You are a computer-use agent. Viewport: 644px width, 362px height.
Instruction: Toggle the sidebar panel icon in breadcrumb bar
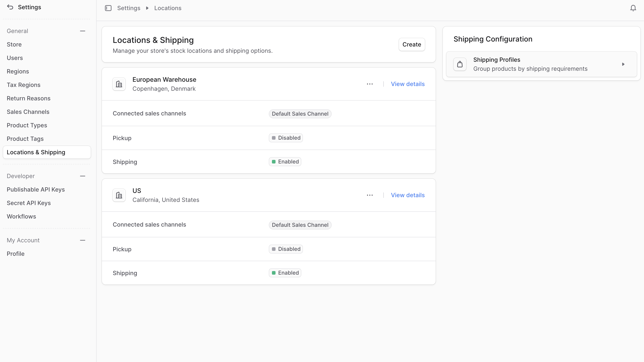coord(108,8)
